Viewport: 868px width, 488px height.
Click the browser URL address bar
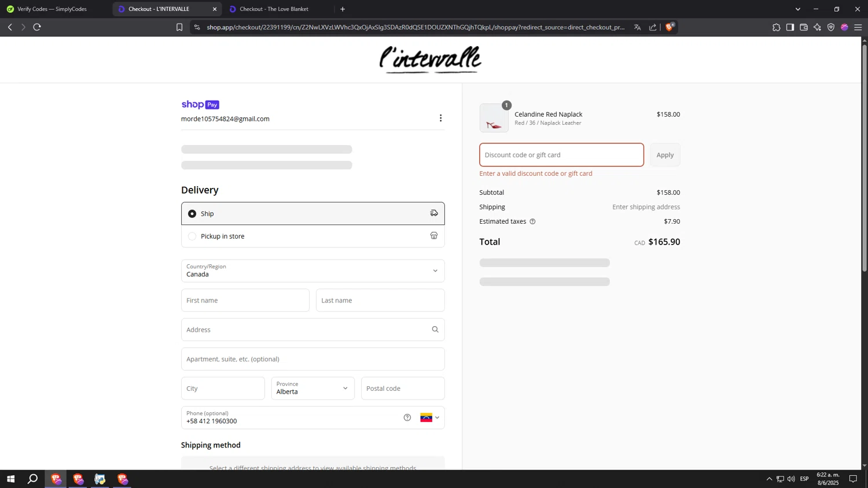click(415, 27)
